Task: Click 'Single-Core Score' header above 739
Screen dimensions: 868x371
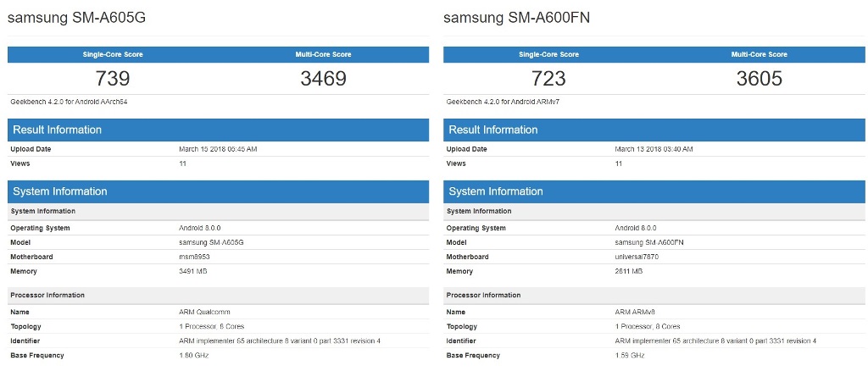Action: pyautogui.click(x=113, y=55)
